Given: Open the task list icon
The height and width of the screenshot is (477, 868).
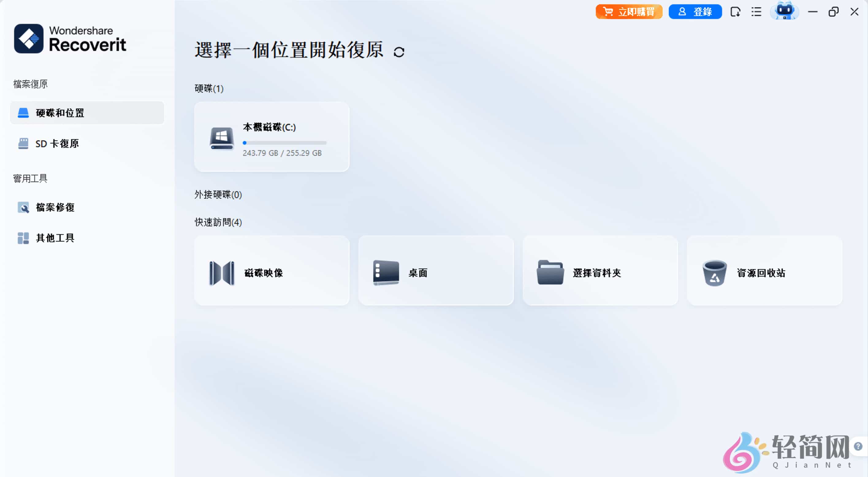Looking at the screenshot, I should (756, 12).
